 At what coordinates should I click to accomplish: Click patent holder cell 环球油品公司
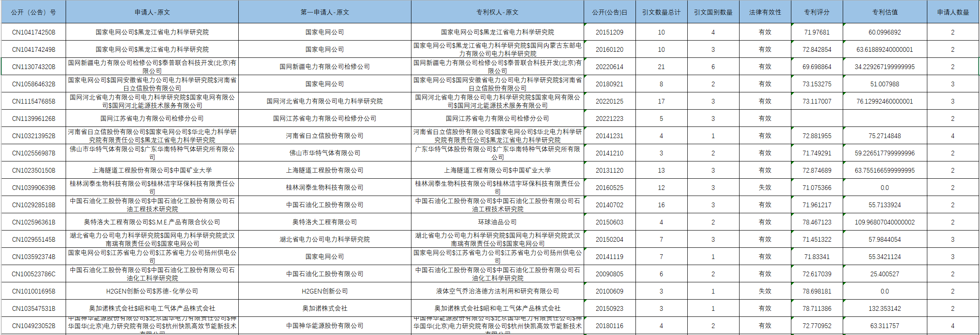click(x=497, y=222)
